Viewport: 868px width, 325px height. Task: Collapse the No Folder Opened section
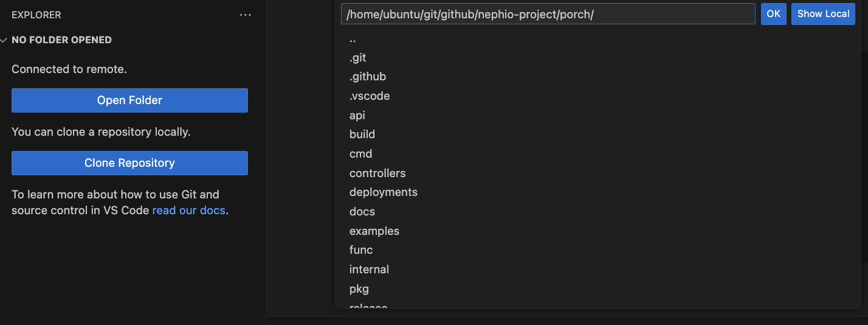click(x=4, y=40)
